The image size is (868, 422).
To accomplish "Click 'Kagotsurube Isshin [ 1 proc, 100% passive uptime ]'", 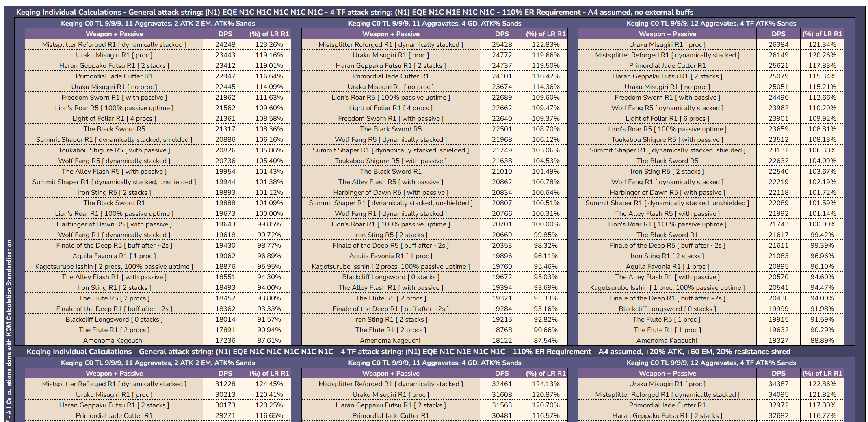I will pos(667,287).
